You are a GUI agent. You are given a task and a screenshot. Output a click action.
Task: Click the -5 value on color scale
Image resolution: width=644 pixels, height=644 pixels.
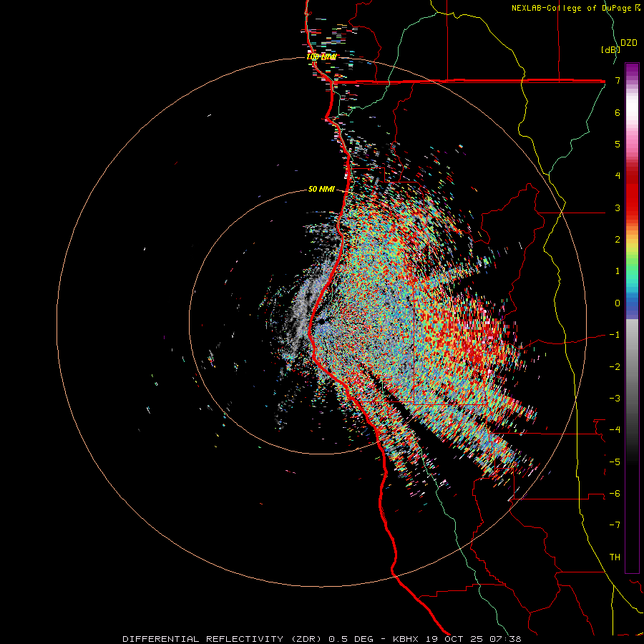click(x=615, y=462)
